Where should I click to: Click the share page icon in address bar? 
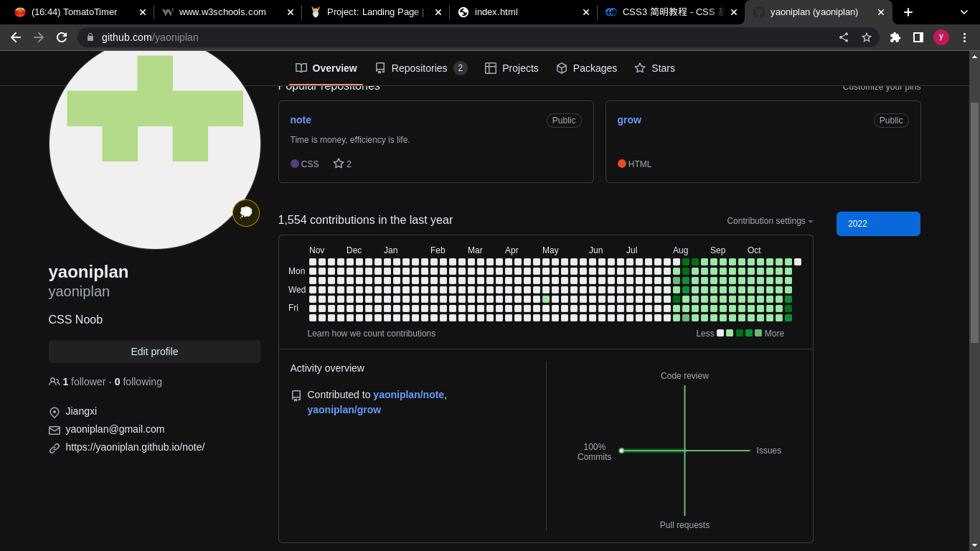(844, 37)
